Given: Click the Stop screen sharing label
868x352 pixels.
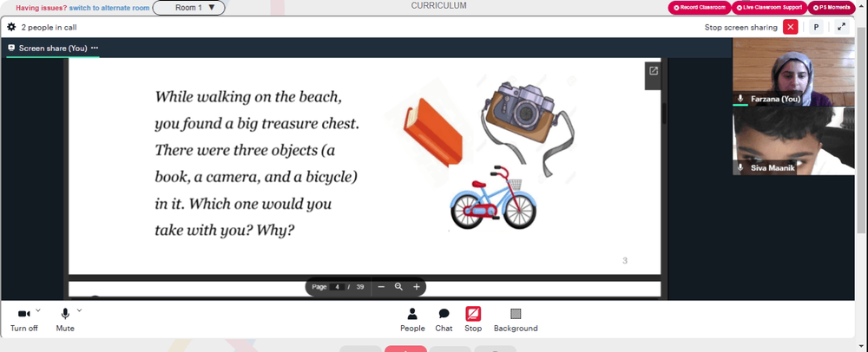Looking at the screenshot, I should click(x=740, y=27).
